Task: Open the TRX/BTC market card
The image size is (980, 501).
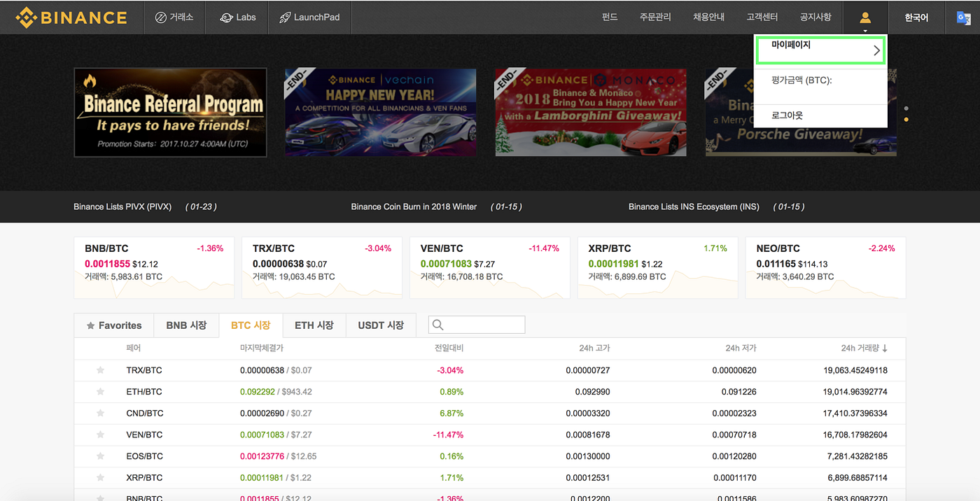Action: tap(322, 267)
